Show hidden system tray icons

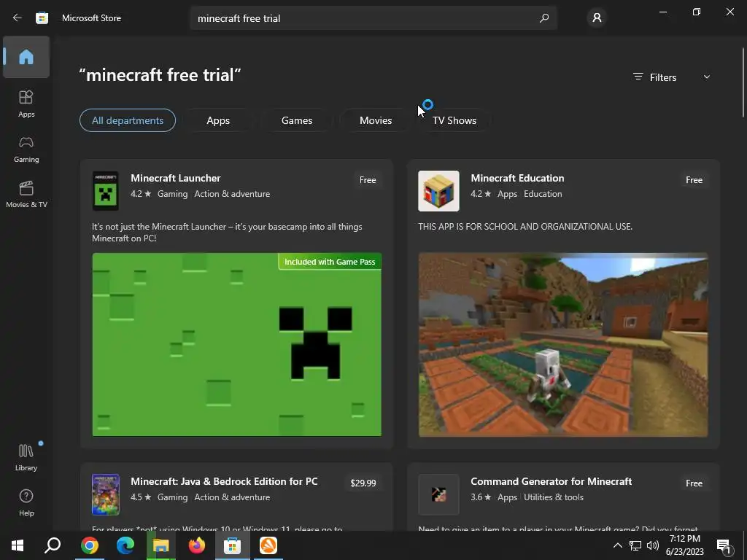[x=617, y=545]
